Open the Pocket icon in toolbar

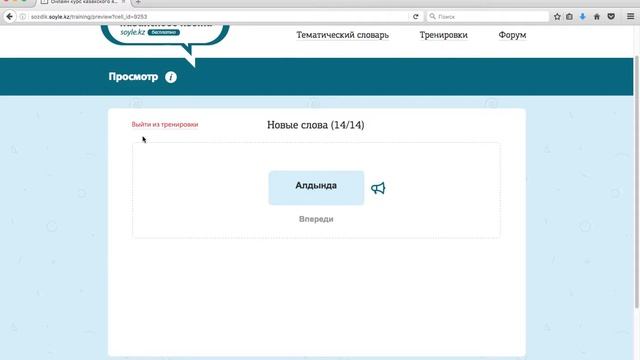click(611, 17)
